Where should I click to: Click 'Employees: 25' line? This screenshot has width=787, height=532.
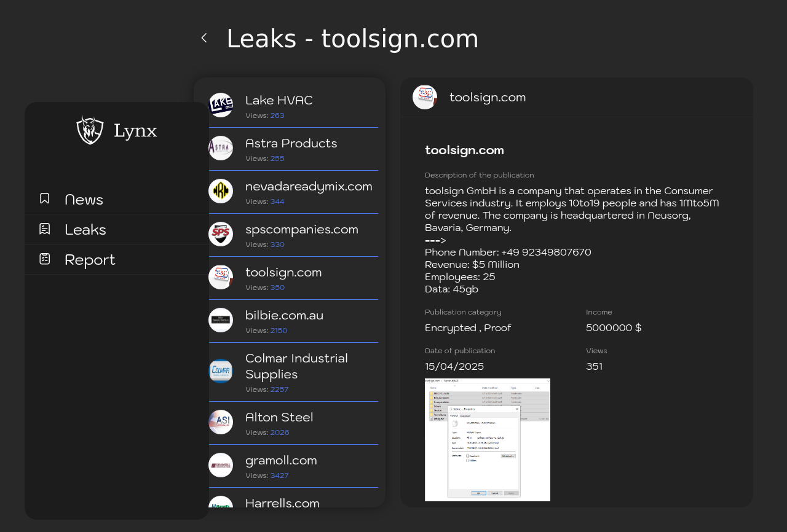(x=460, y=276)
